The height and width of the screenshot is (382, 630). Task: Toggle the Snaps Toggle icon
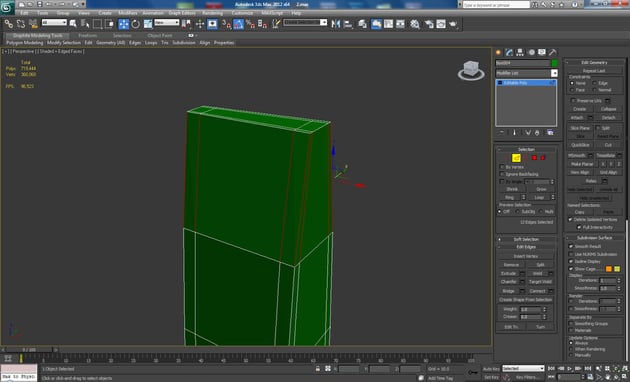(x=226, y=24)
